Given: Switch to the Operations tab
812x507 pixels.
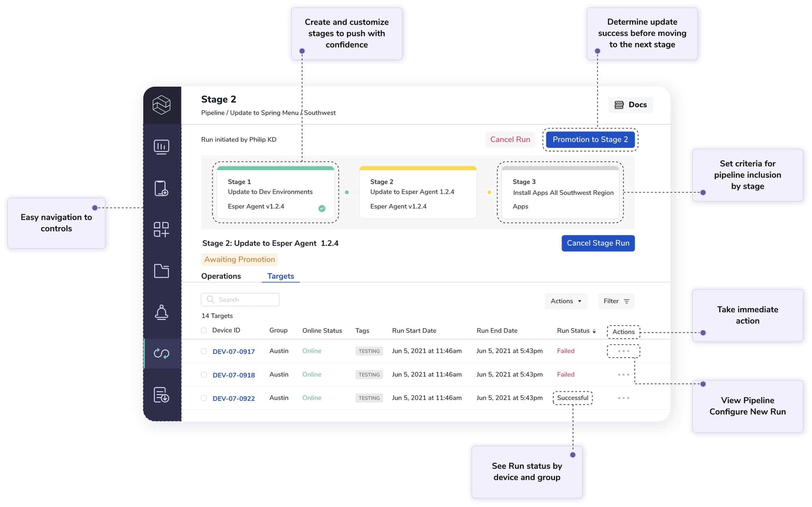Looking at the screenshot, I should click(x=221, y=276).
